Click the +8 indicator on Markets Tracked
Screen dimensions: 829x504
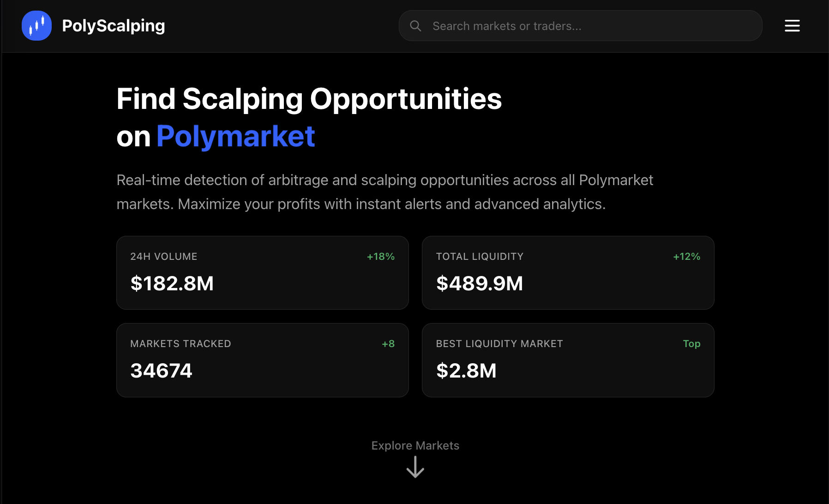click(388, 343)
